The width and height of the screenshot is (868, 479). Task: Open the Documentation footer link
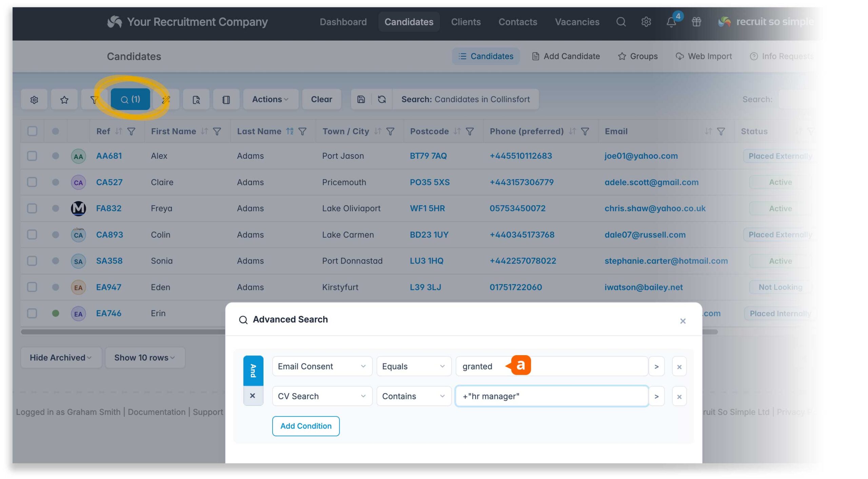pyautogui.click(x=157, y=412)
